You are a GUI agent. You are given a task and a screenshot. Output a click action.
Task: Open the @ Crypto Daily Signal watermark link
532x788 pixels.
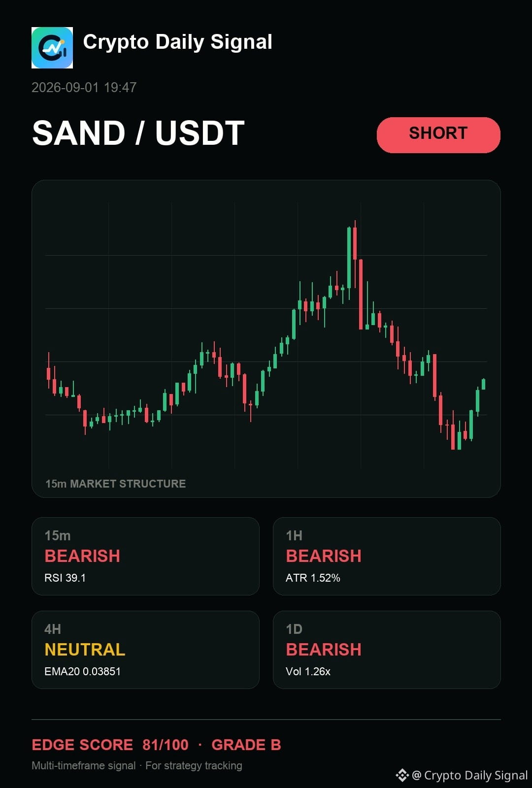point(470,775)
